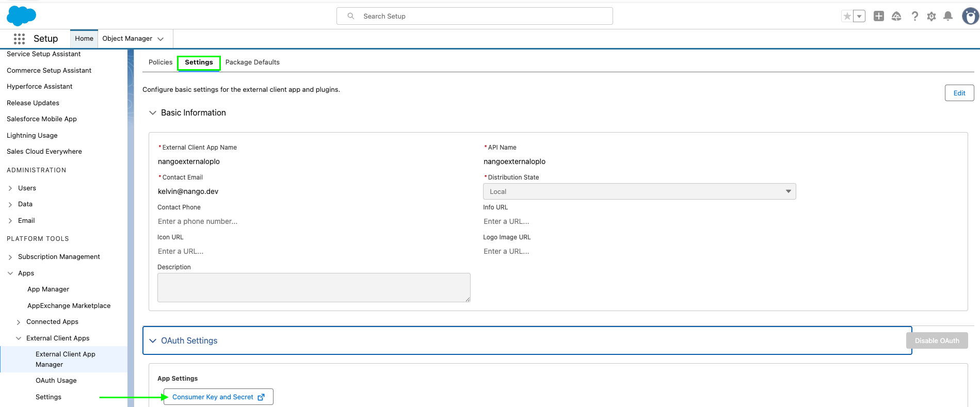Collapse the Apps node
The image size is (980, 407).
pos(10,273)
